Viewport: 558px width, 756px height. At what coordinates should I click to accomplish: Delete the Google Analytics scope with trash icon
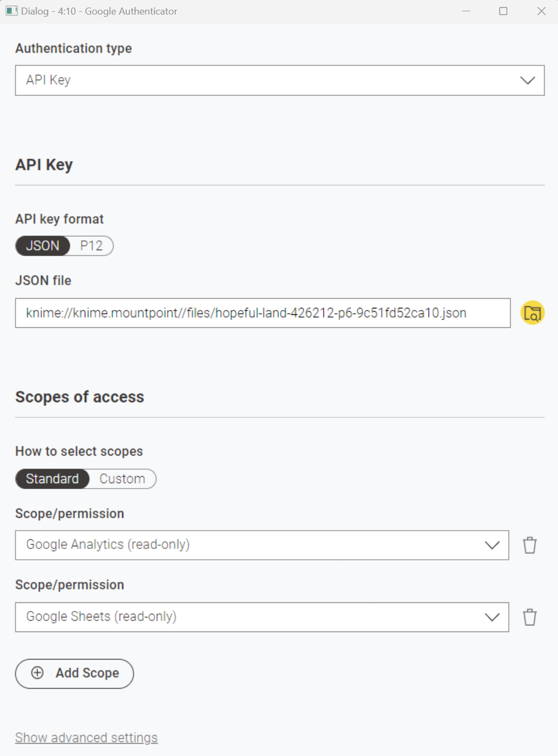[x=529, y=545]
